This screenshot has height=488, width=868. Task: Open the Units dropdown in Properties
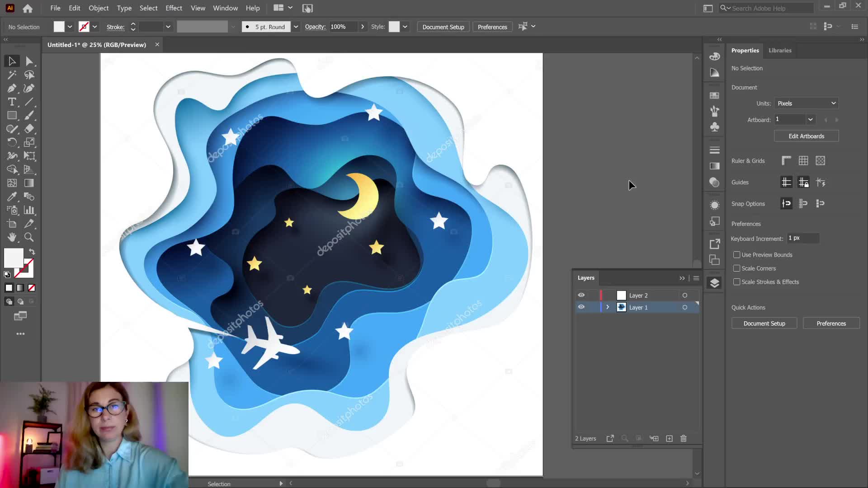pyautogui.click(x=806, y=103)
